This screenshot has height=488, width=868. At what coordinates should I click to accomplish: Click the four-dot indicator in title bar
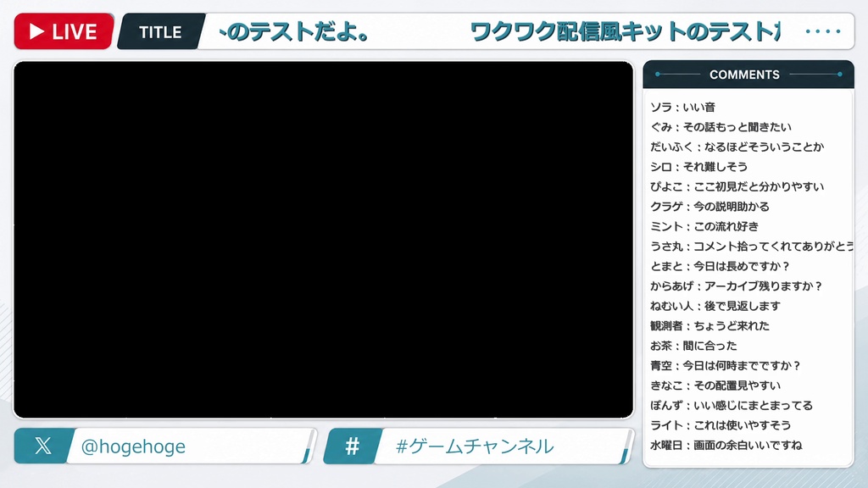(x=824, y=31)
